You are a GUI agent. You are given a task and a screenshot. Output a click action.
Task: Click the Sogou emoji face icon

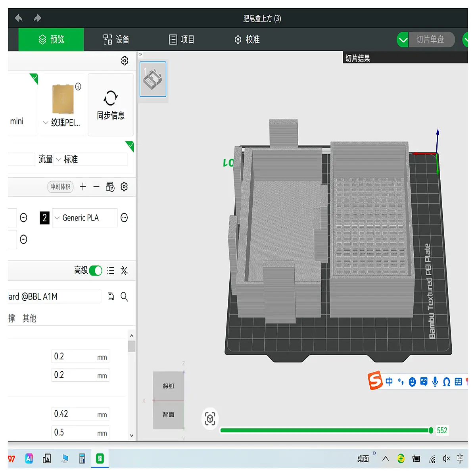coord(413,382)
